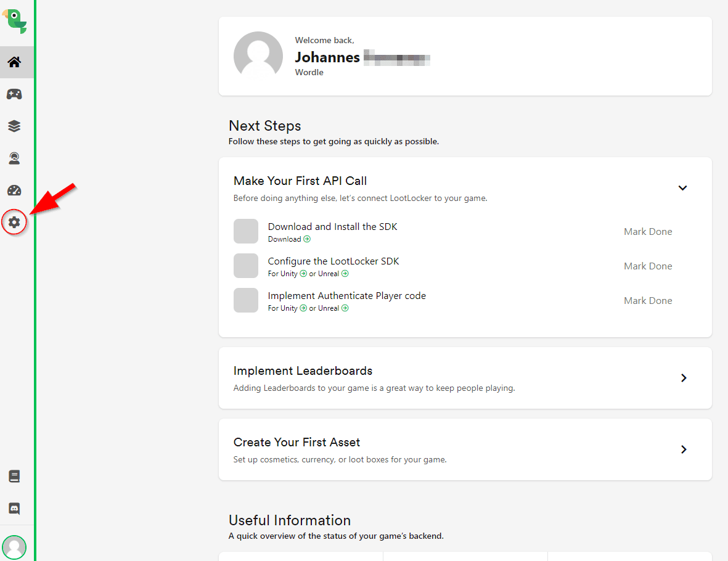Check the Download and Install SDK box
The height and width of the screenshot is (561, 728).
click(x=245, y=231)
